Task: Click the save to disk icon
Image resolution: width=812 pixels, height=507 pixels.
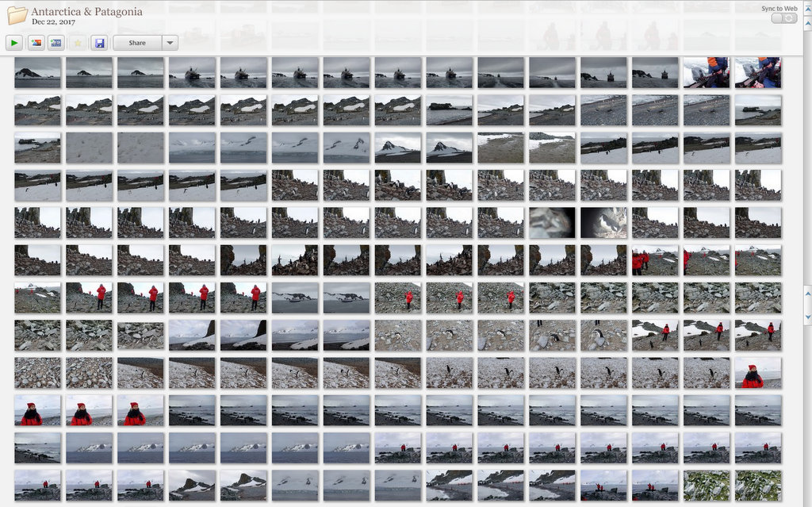Action: 99,43
